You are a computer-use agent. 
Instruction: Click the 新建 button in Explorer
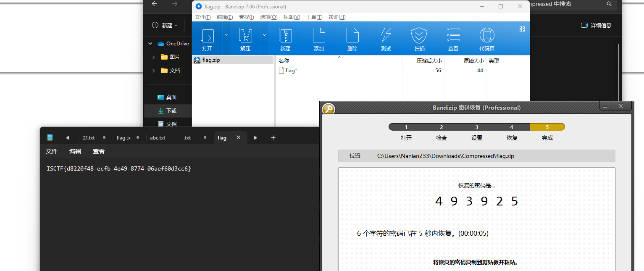point(165,25)
